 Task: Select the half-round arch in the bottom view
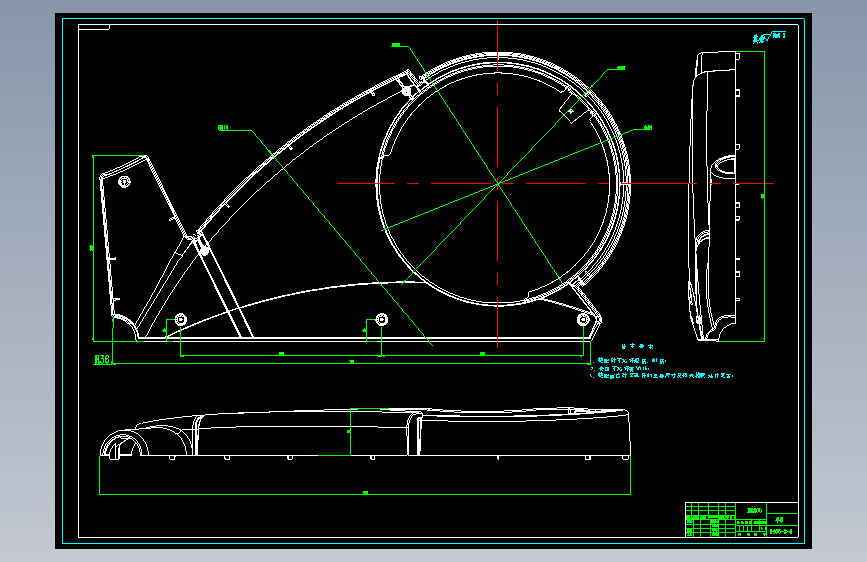tap(124, 445)
